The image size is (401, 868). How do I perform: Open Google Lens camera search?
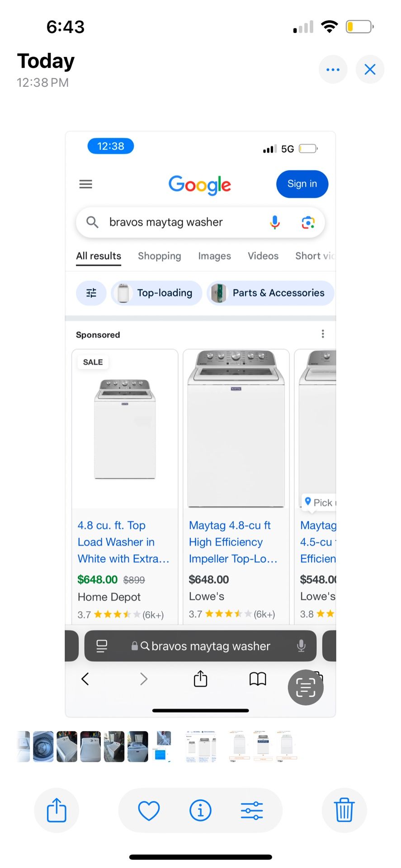[x=308, y=222]
